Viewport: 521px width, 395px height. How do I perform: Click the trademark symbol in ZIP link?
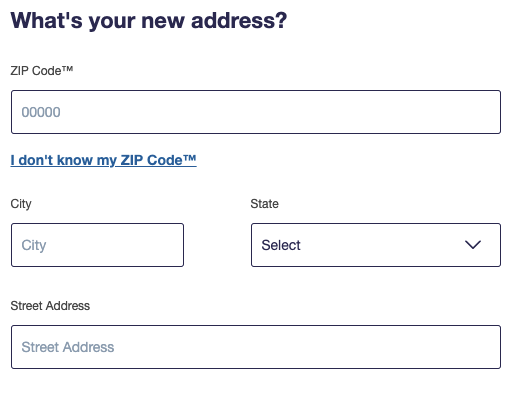point(189,158)
